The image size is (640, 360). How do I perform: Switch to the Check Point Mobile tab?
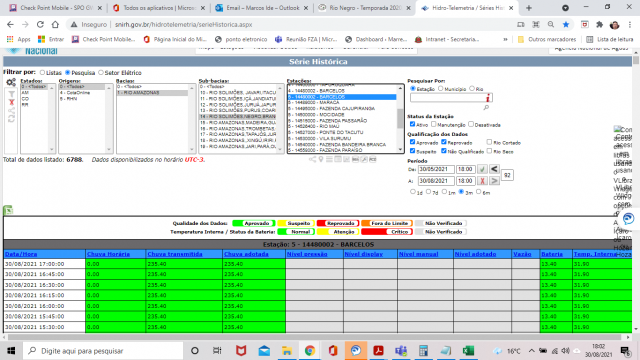[x=56, y=8]
